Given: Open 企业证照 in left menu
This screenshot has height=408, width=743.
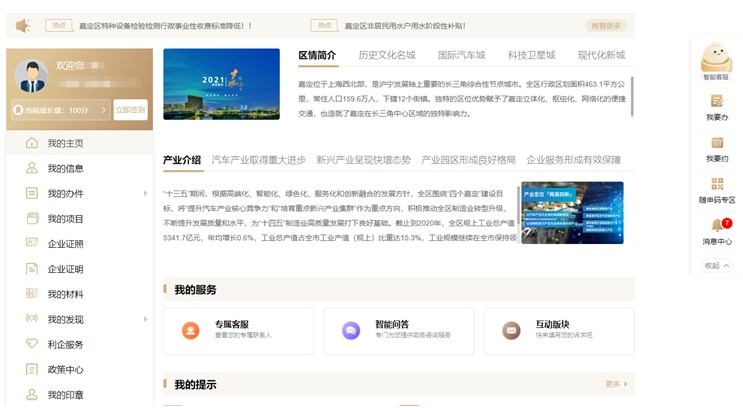Looking at the screenshot, I should click(66, 243).
